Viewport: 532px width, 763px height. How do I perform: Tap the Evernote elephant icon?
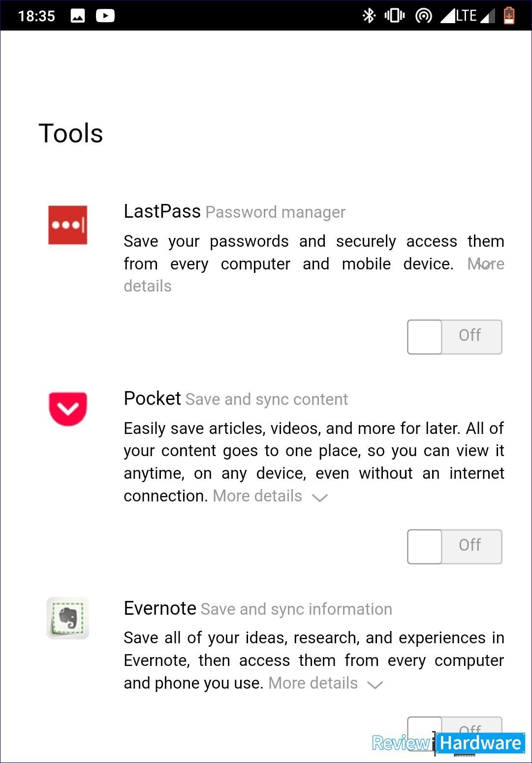coord(68,618)
